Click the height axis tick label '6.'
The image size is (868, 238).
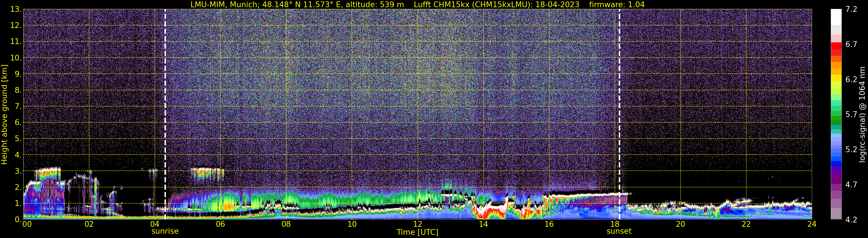click(18, 122)
